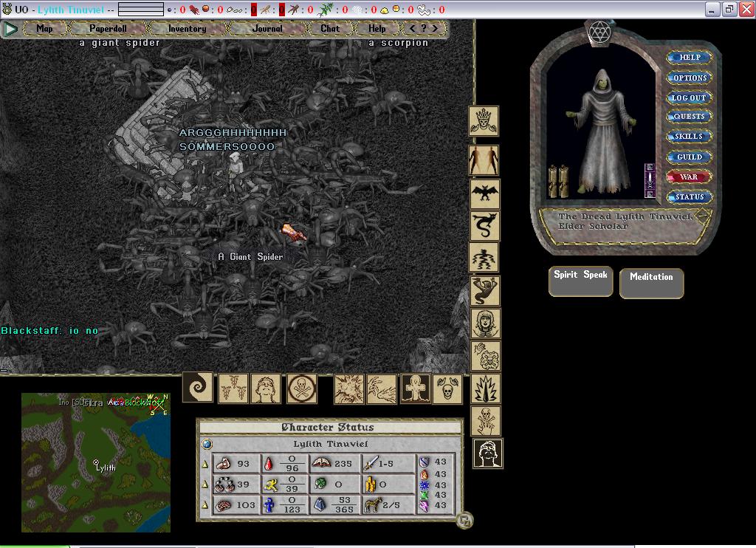The image size is (756, 548).
Task: Use the bat form spell icon
Action: click(x=484, y=193)
